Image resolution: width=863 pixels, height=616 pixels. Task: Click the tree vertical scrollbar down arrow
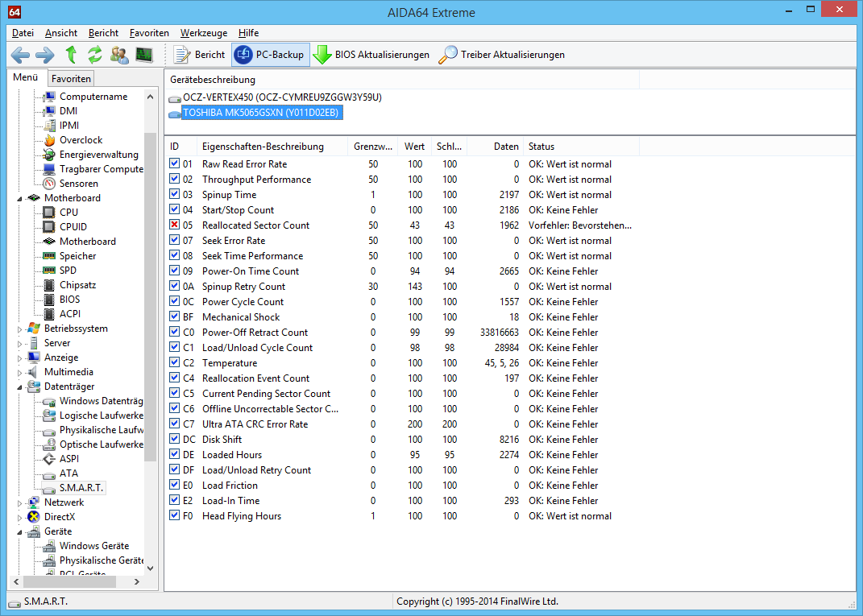point(151,568)
